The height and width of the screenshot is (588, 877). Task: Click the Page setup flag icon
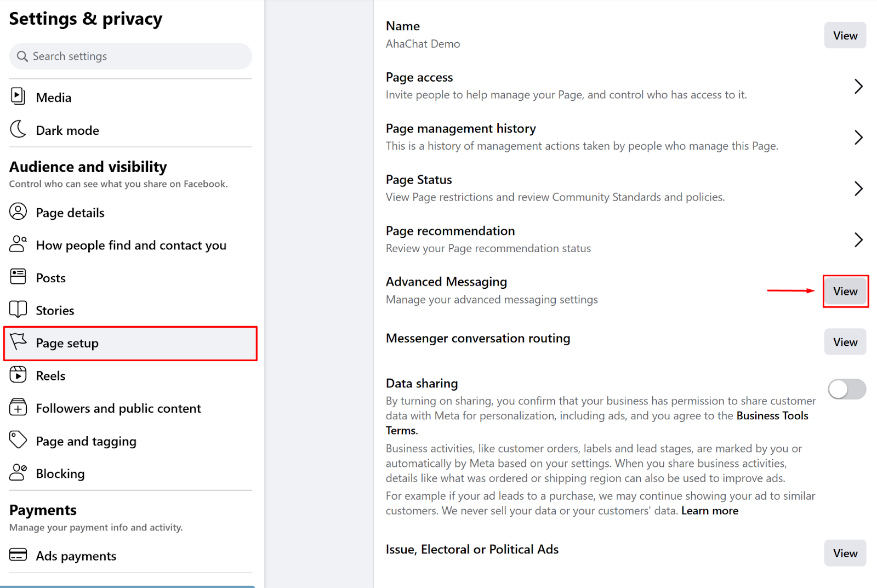coord(18,341)
